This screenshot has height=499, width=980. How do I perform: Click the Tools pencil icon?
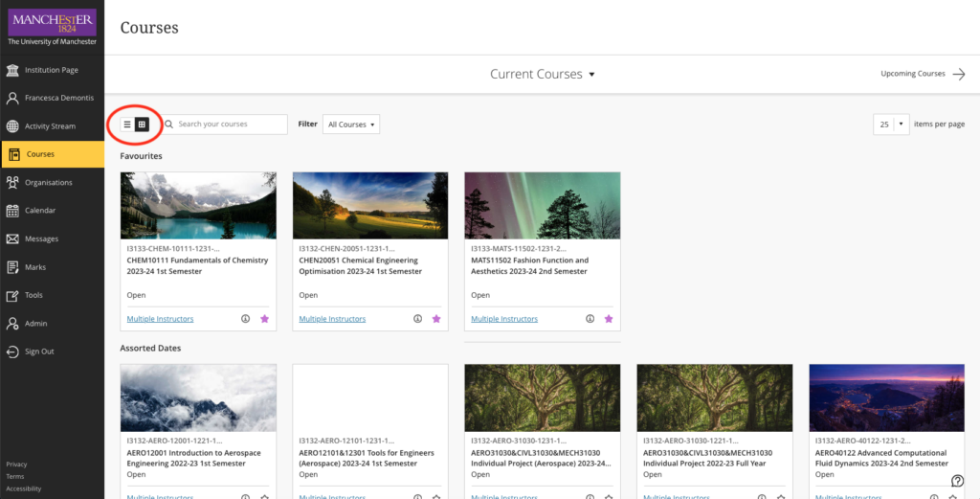(12, 295)
